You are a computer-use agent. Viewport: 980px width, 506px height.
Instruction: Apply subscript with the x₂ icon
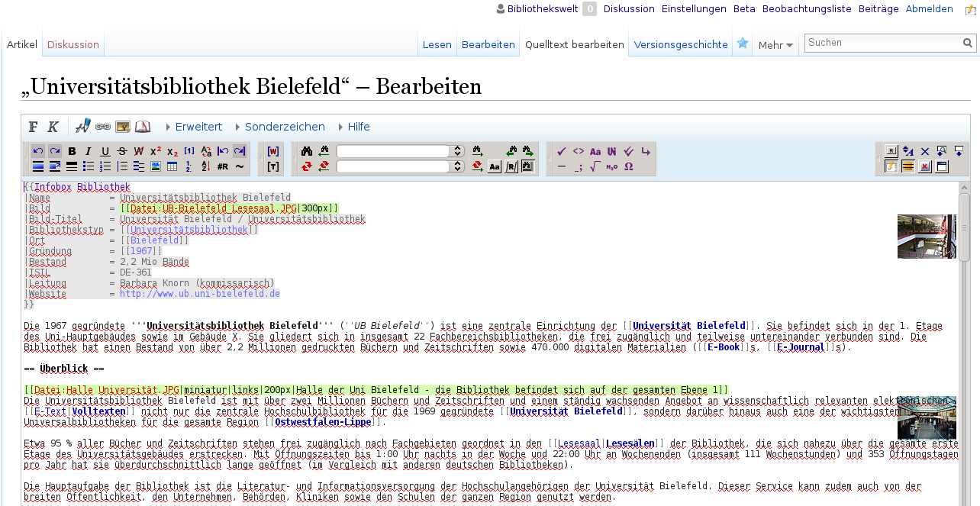172,151
